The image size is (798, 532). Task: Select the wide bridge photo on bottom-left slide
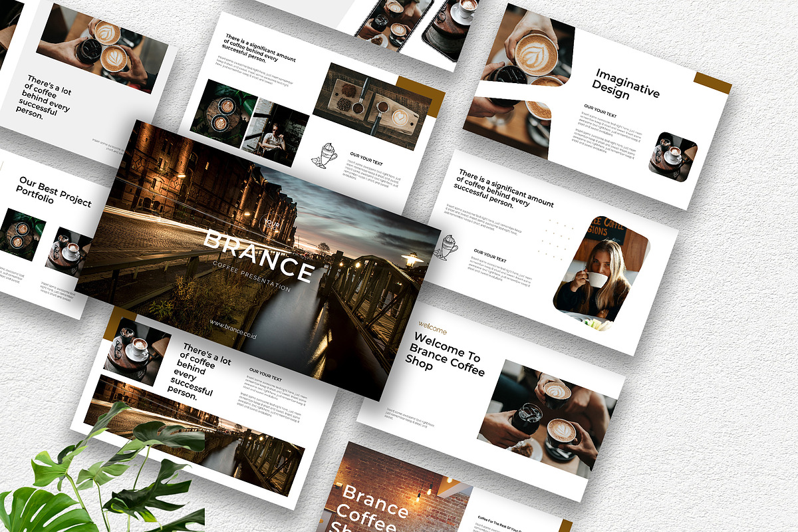click(x=196, y=435)
